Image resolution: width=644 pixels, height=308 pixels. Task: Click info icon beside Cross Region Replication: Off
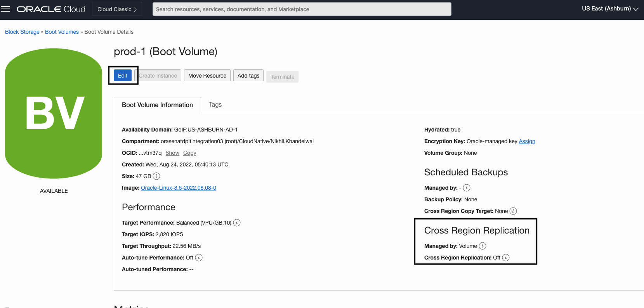[506, 258]
